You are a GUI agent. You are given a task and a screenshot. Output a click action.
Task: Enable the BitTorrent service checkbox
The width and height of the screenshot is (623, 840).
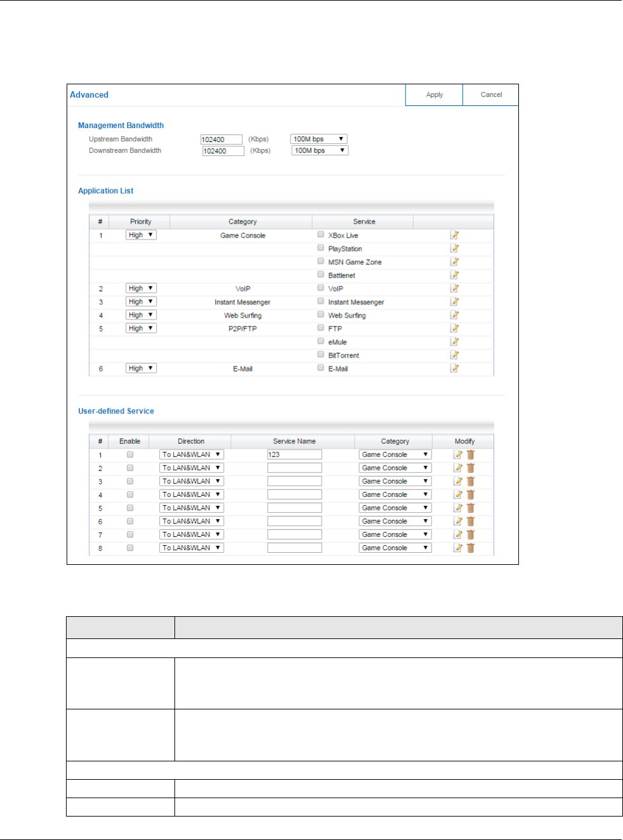pyautogui.click(x=321, y=354)
